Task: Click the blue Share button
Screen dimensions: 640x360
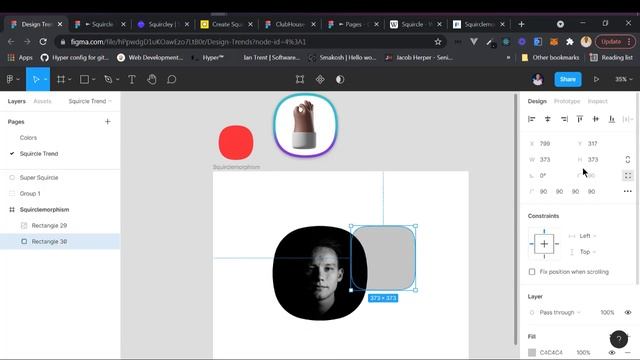Action: tap(568, 79)
